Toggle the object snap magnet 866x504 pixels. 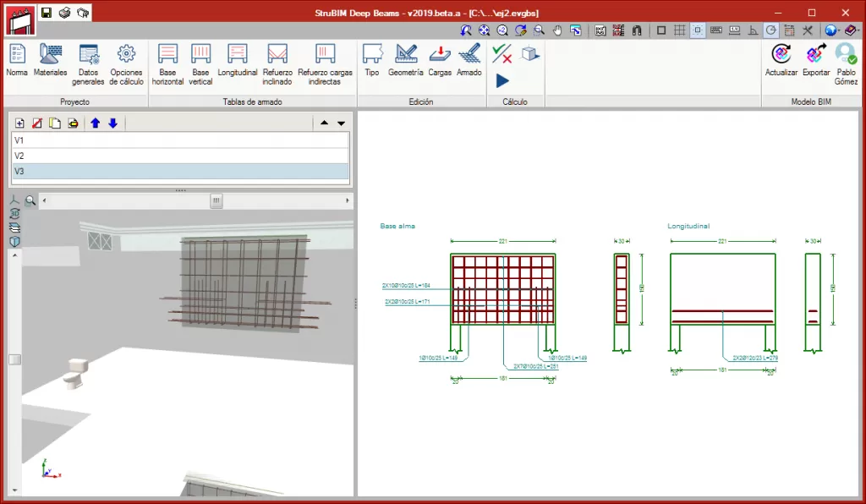[637, 30]
